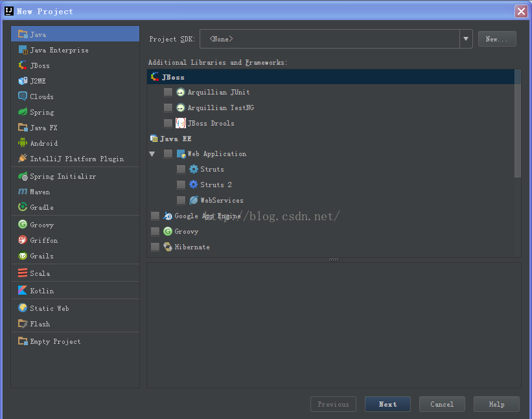
Task: Enable the Struts 2 checkbox
Action: tap(181, 185)
